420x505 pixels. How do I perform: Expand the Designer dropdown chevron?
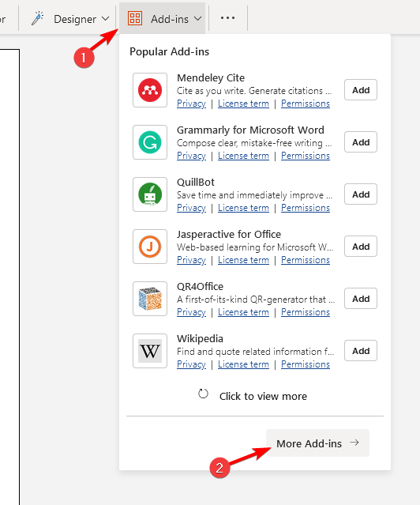click(x=105, y=19)
